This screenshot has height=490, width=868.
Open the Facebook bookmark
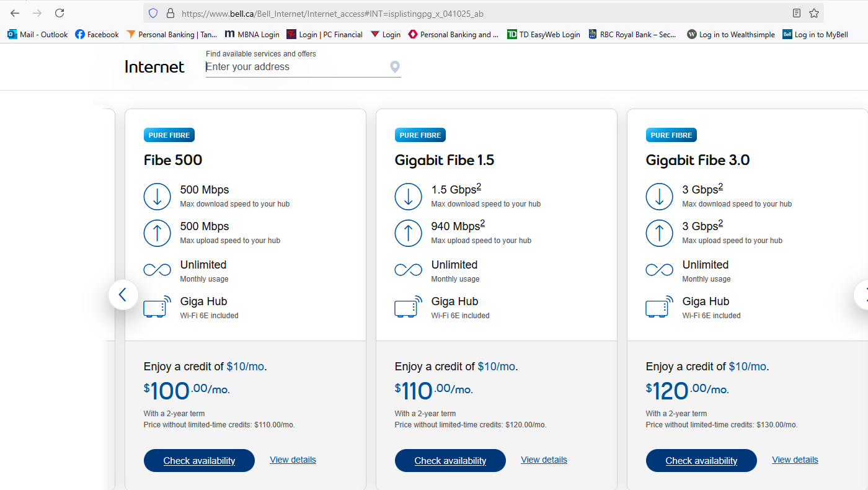click(97, 35)
